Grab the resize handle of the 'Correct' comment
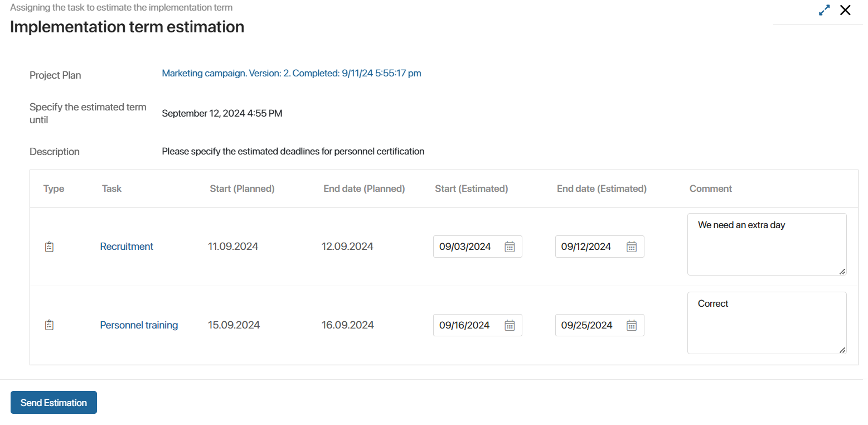This screenshot has width=868, height=425. (842, 350)
